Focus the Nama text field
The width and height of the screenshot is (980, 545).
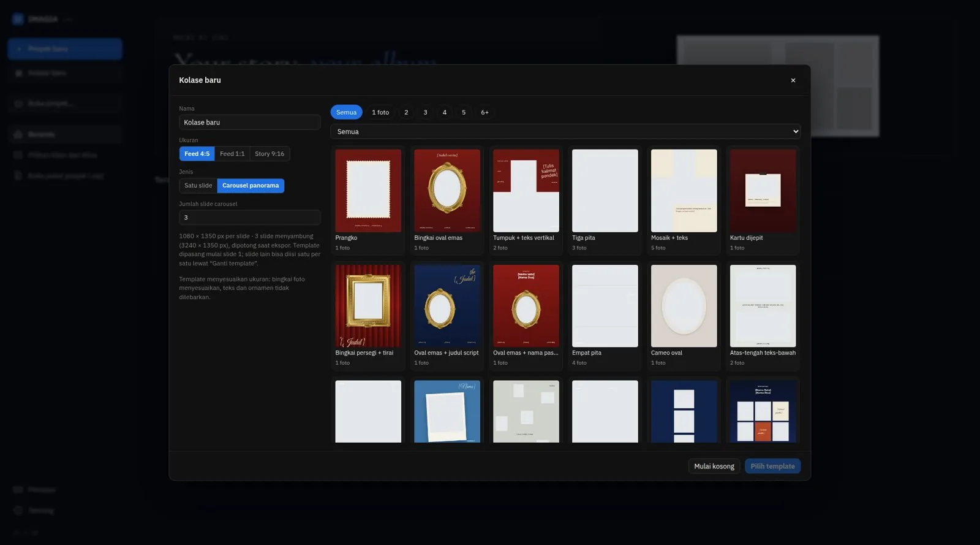249,123
